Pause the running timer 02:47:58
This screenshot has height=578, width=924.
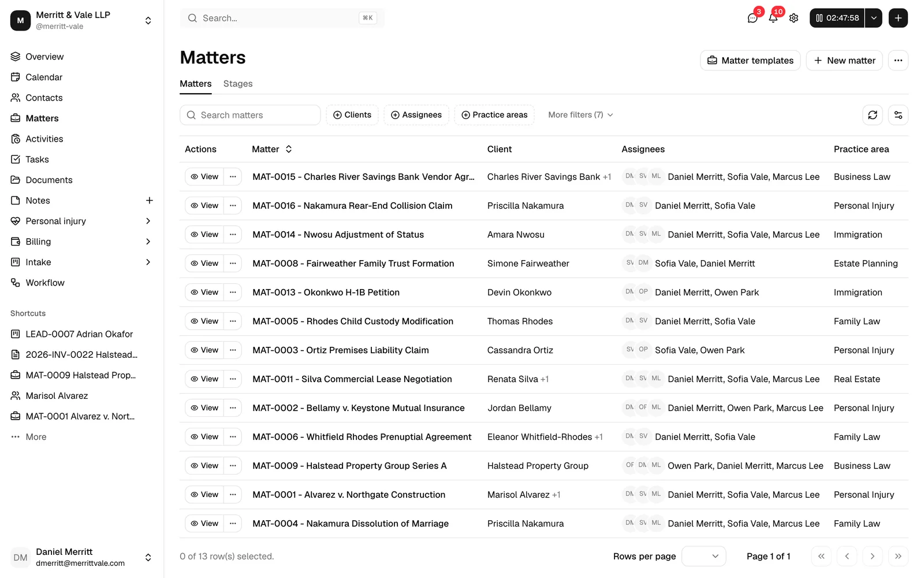pos(837,18)
